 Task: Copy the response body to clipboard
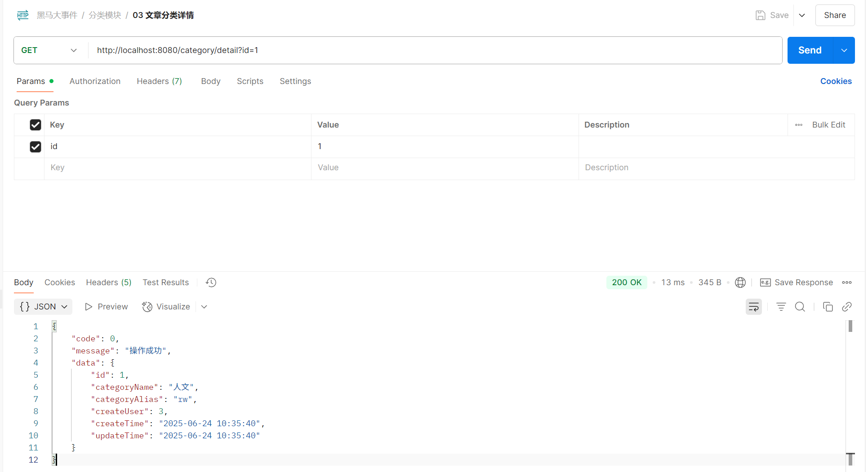[x=828, y=307]
